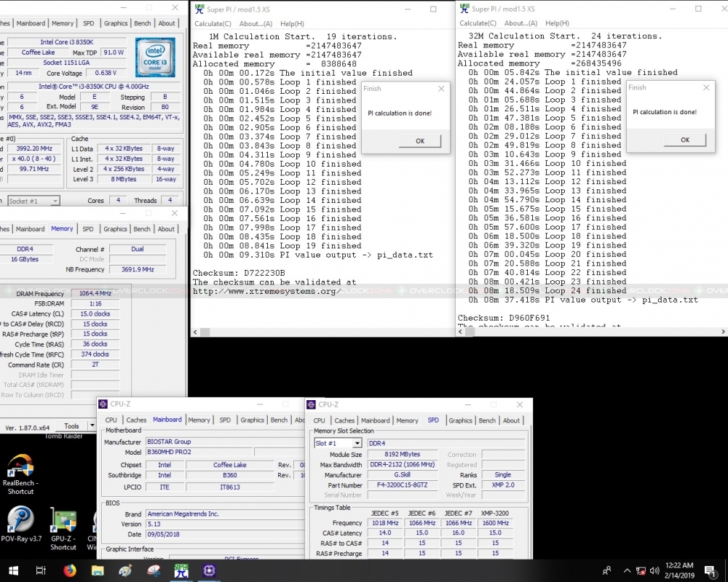This screenshot has height=582, width=728.
Task: Switch to Mainboard tab in top-left CPU-Z window
Action: [31, 23]
